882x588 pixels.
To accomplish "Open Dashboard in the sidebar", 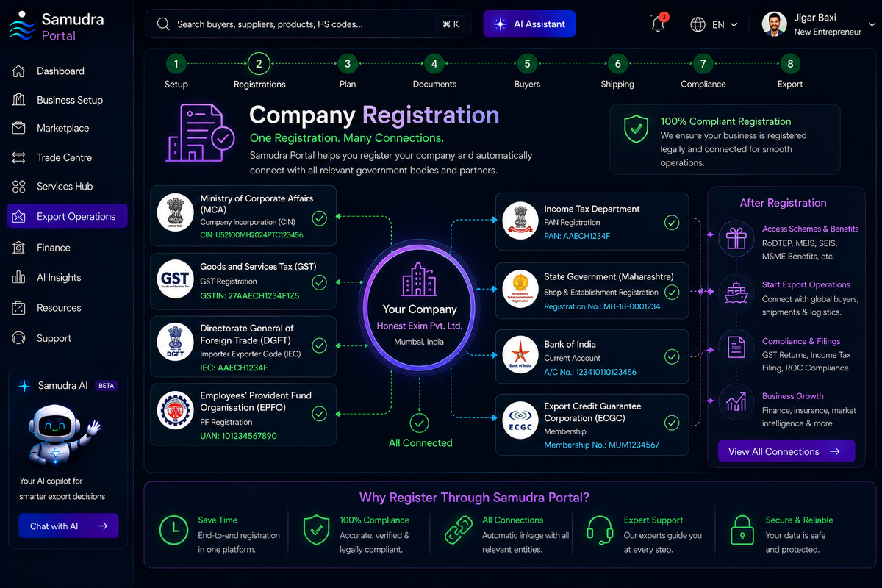I will (x=60, y=71).
